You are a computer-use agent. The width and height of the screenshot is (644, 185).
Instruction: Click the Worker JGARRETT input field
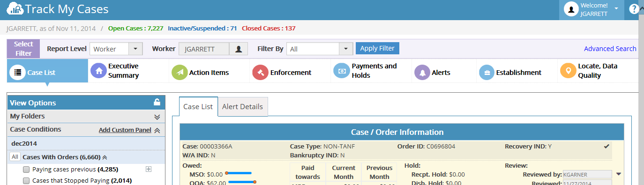point(204,49)
